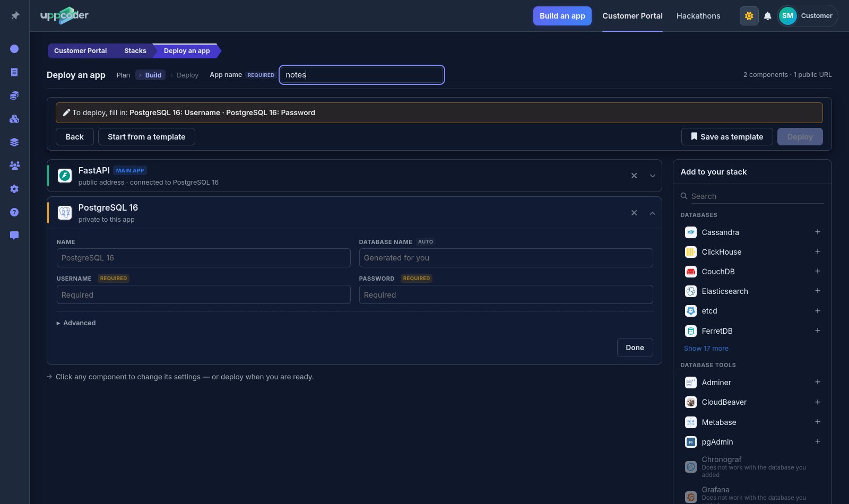Open the users group icon in sidebar
The image size is (849, 504).
14,166
